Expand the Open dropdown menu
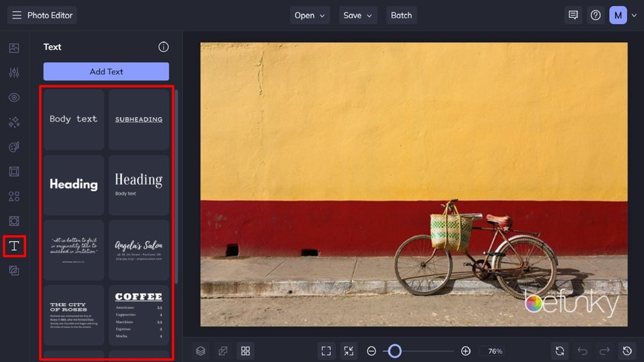 311,15
